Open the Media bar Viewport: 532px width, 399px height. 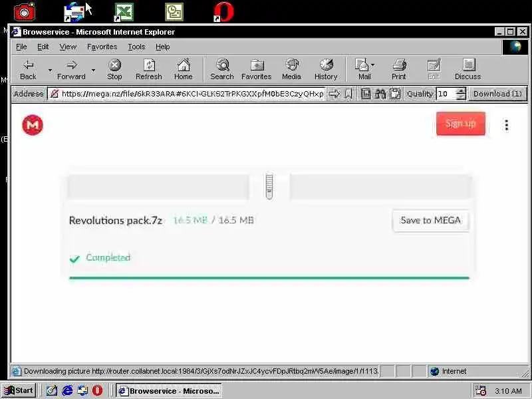tap(291, 70)
